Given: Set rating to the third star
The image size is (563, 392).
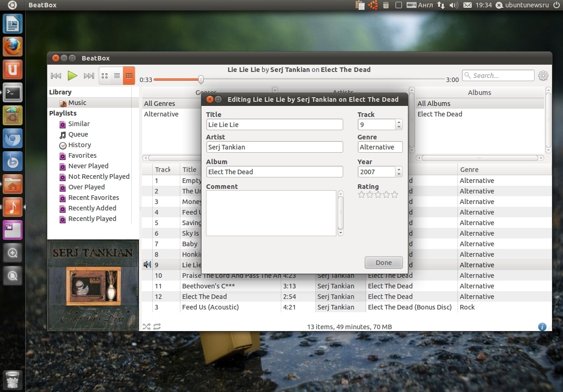Looking at the screenshot, I should (x=378, y=195).
